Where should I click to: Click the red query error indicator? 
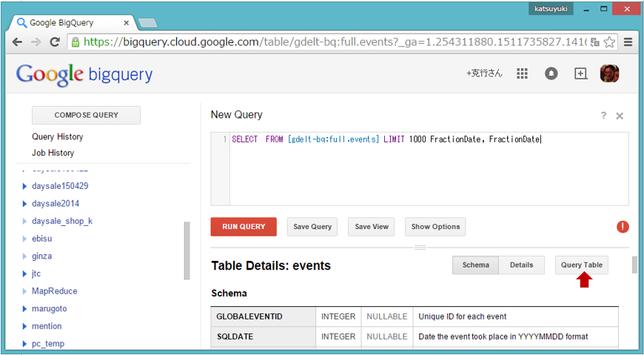pos(623,227)
